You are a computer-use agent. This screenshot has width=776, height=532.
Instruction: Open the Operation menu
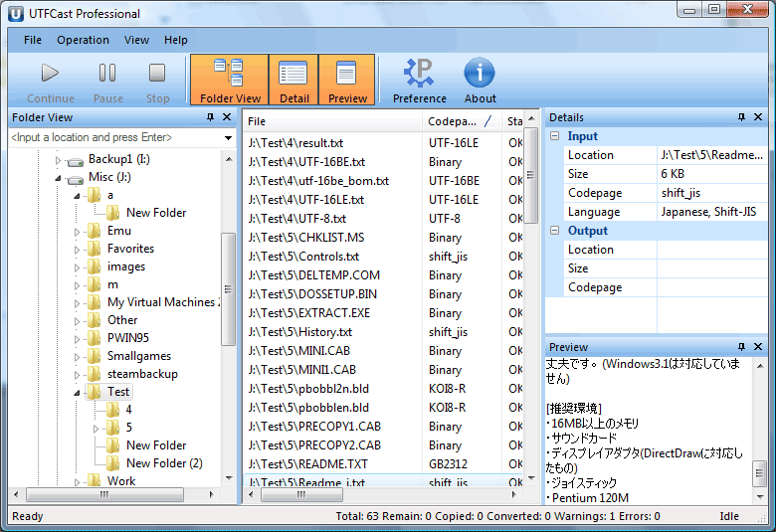[83, 40]
